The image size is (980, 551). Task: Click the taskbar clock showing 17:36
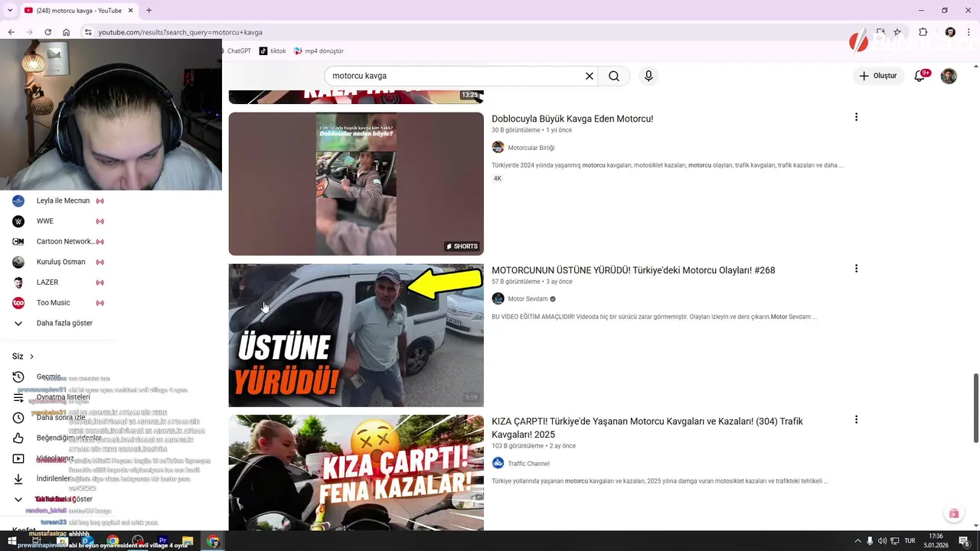[x=936, y=540]
